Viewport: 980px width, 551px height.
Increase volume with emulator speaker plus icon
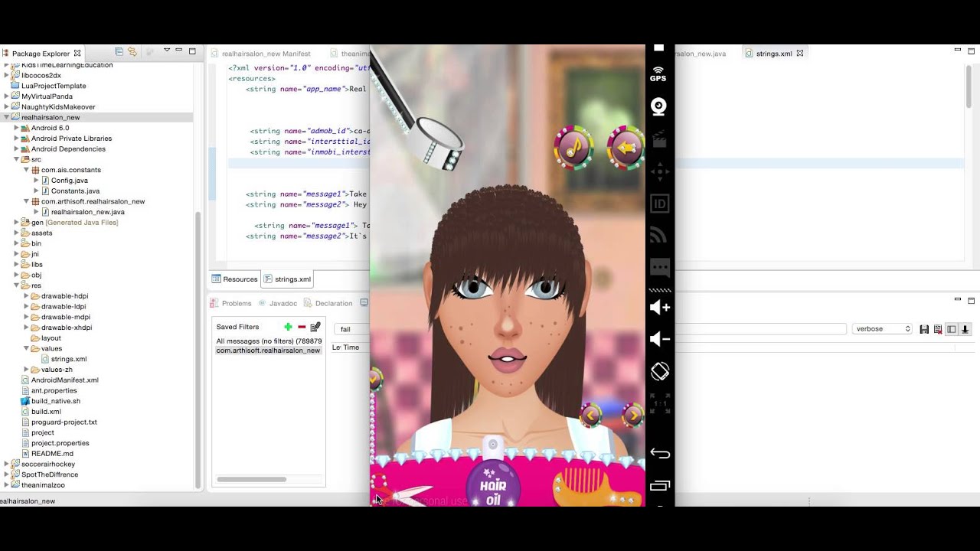pos(659,308)
